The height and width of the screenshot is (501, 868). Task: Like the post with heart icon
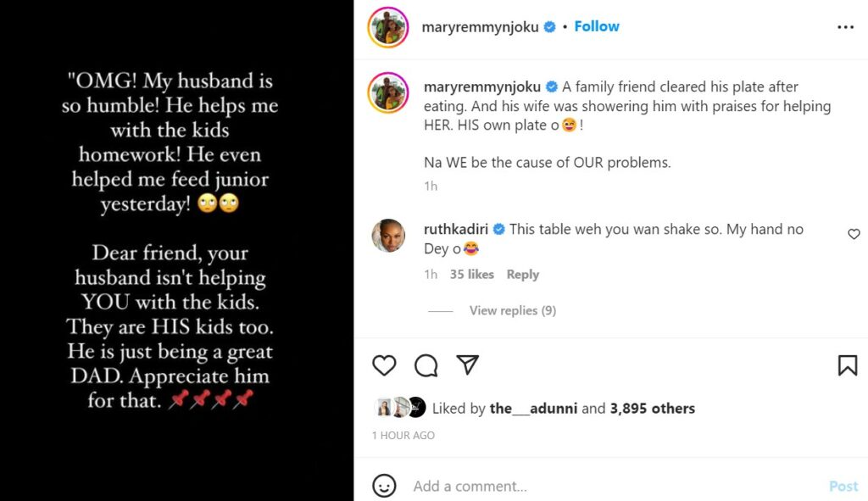(x=384, y=365)
